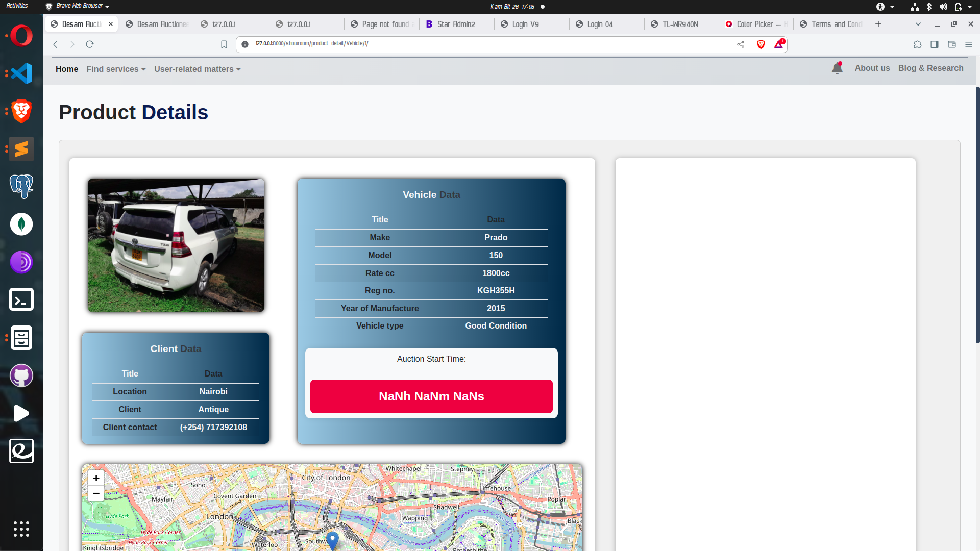Bookmark this page with bookmark icon

[x=224, y=44]
